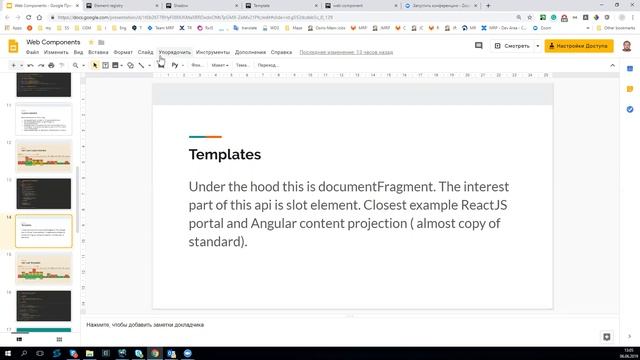Open the Упорядочить menu
This screenshot has height=360, width=640.
(175, 52)
